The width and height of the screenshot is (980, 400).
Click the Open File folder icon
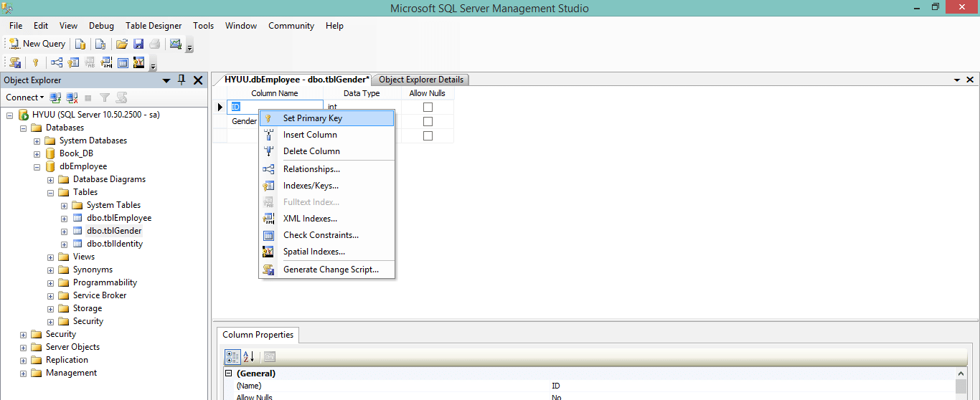[122, 44]
